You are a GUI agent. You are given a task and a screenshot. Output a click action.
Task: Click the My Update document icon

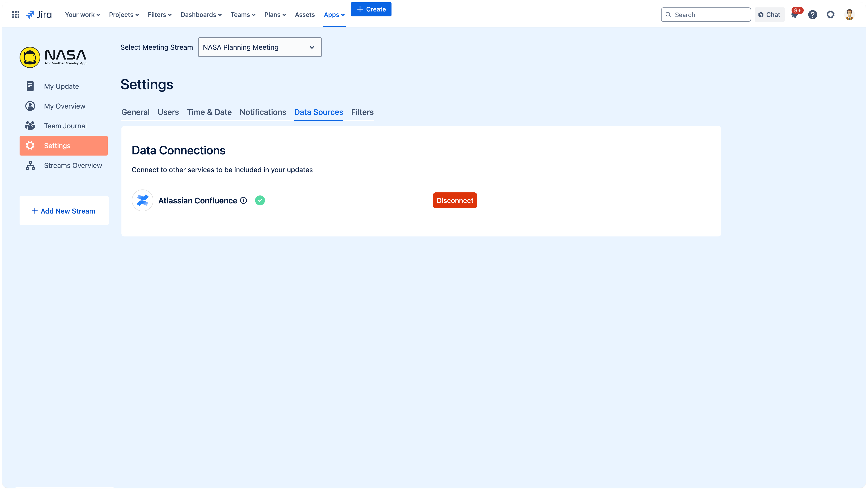tap(30, 86)
